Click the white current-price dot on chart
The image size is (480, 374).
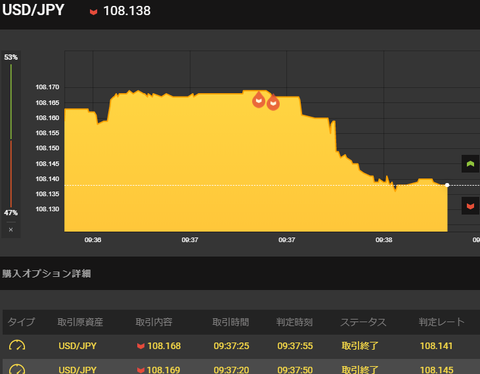click(x=447, y=185)
